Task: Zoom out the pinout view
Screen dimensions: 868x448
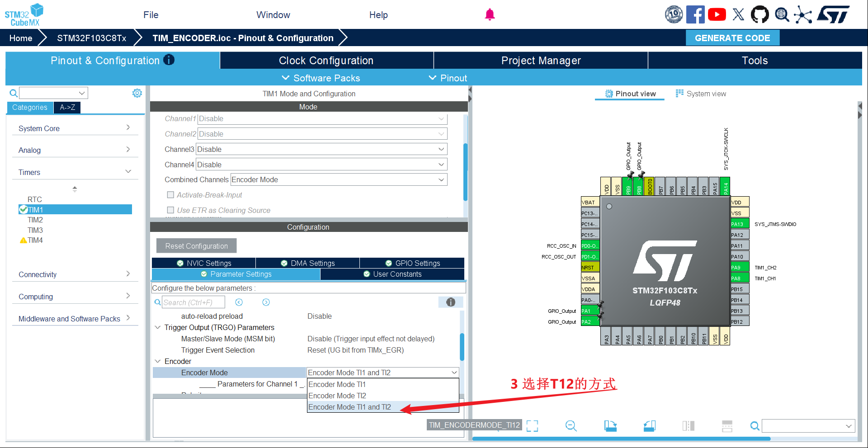Action: pos(571,426)
